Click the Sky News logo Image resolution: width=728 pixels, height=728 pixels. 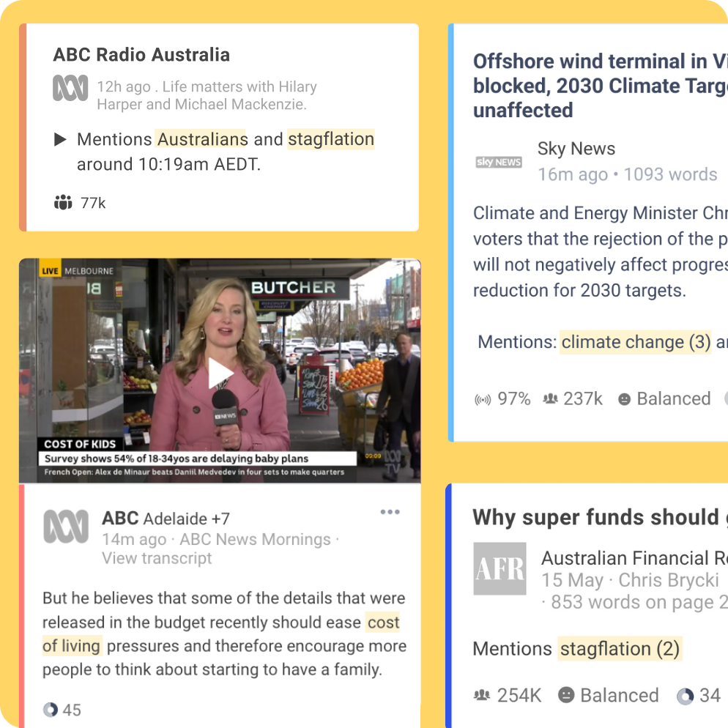(x=499, y=162)
